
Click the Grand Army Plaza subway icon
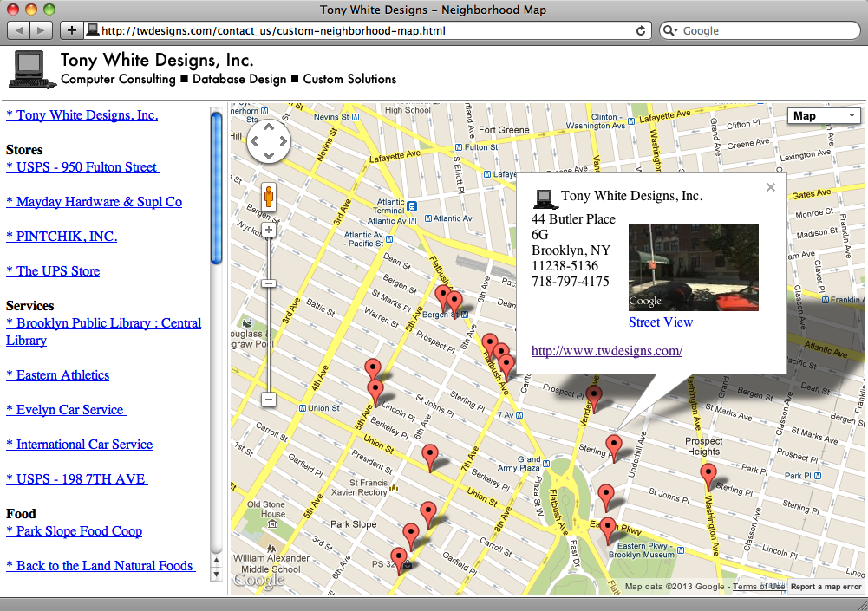click(546, 464)
